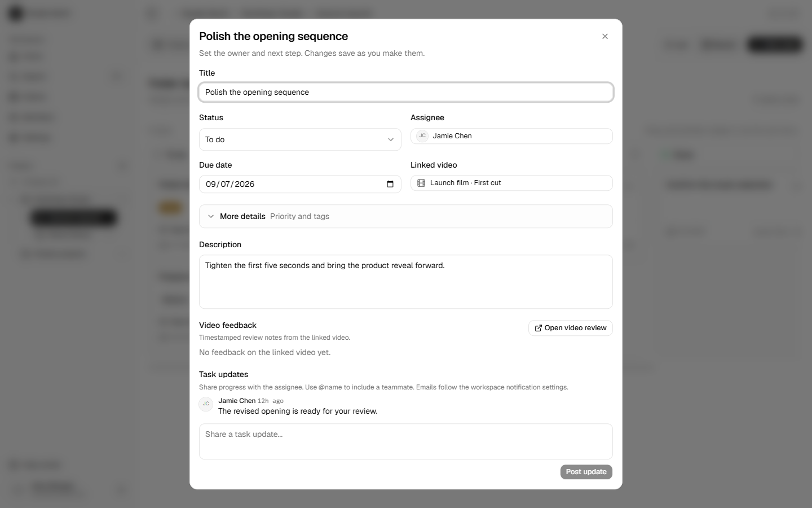Click into the Description text area
This screenshot has width=812, height=508.
(406, 282)
